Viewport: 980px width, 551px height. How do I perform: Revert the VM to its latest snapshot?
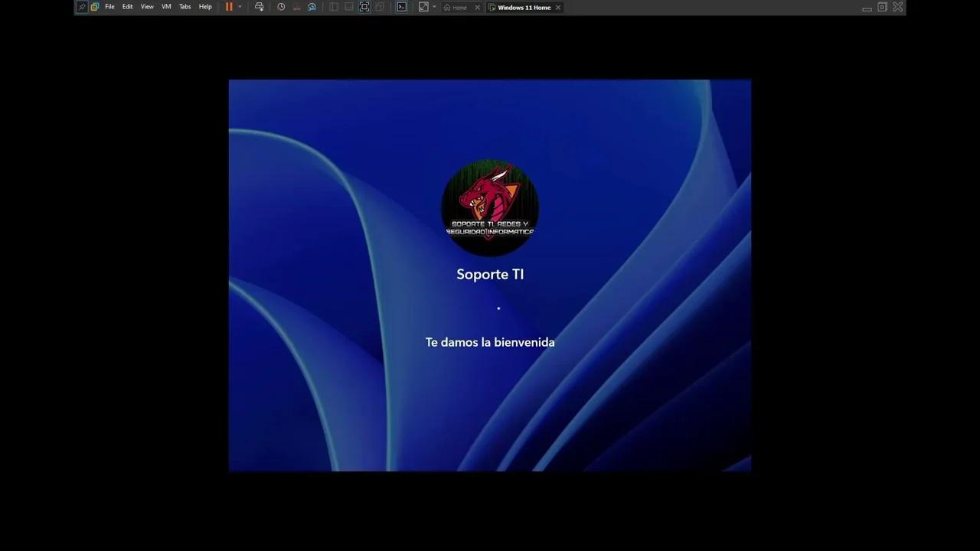coord(297,7)
